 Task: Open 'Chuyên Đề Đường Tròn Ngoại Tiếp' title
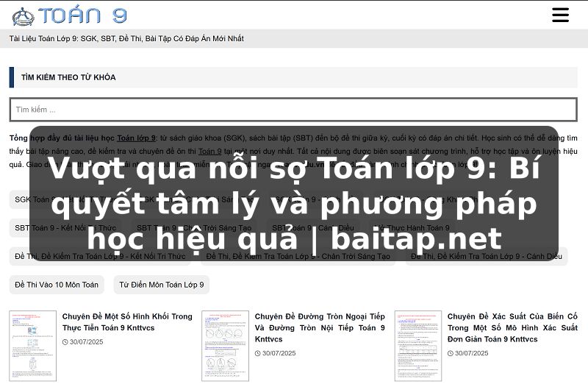(320, 327)
